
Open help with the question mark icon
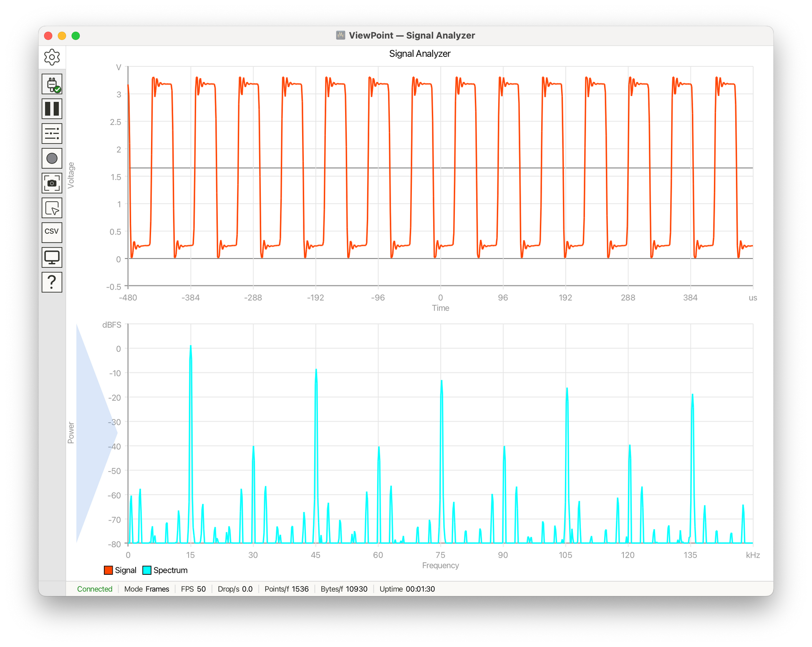click(x=52, y=282)
